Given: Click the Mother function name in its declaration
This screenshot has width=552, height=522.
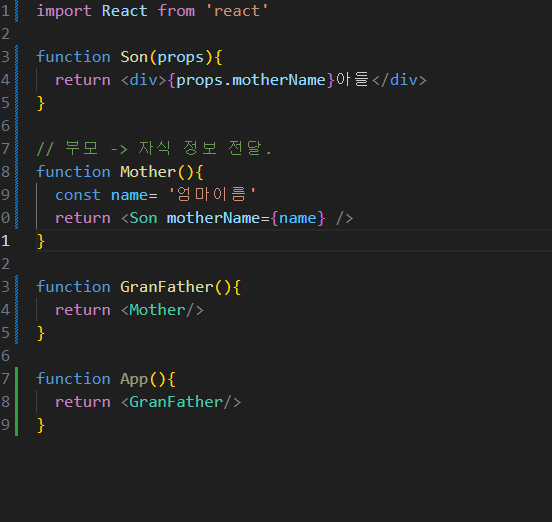Looking at the screenshot, I should [x=148, y=172].
